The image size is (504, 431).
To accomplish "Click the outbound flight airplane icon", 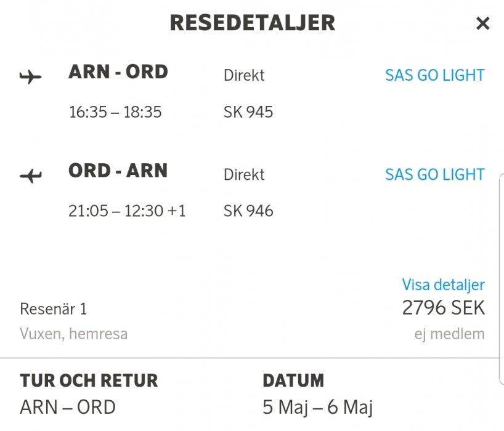I will tap(30, 78).
